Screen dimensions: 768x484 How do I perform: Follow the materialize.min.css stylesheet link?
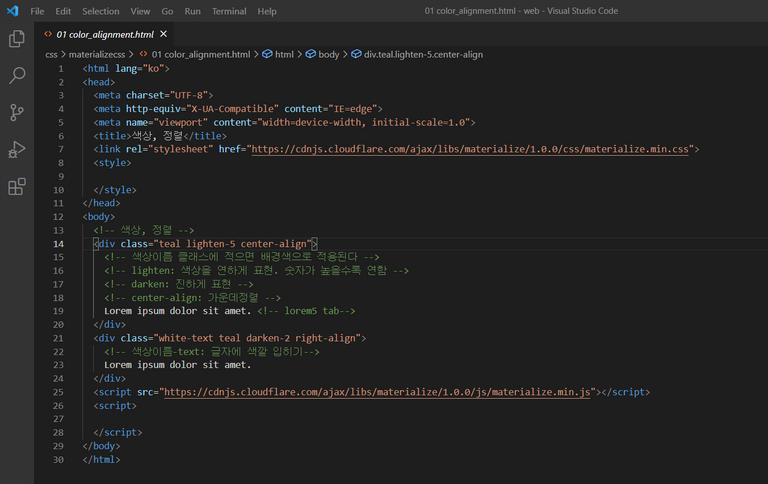[x=470, y=149]
